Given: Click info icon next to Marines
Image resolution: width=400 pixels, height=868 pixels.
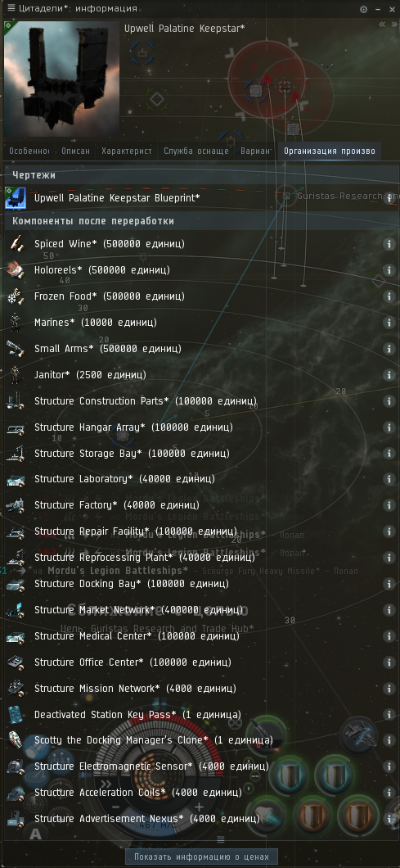Looking at the screenshot, I should point(389,323).
